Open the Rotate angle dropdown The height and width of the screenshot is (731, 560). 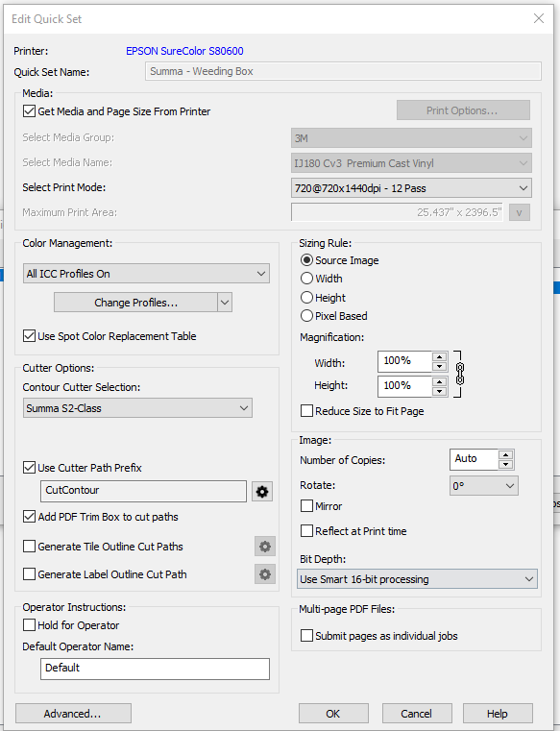483,486
